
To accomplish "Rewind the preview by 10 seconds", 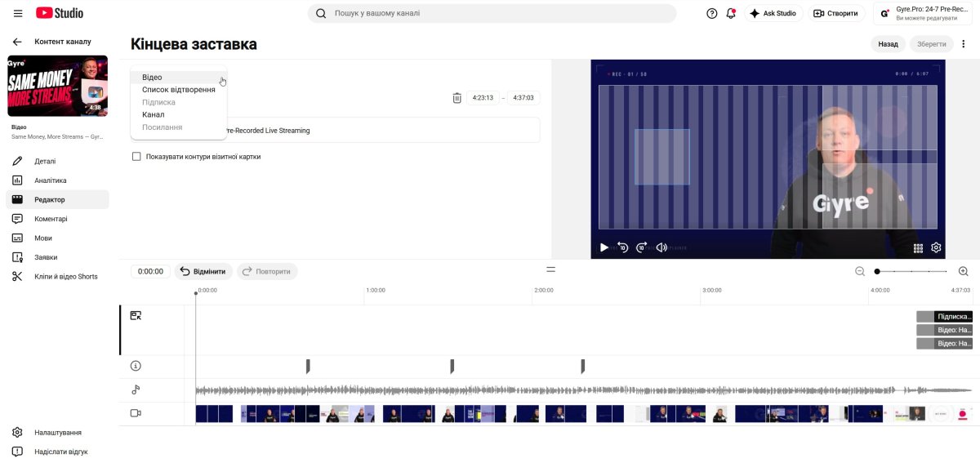I will coord(622,247).
